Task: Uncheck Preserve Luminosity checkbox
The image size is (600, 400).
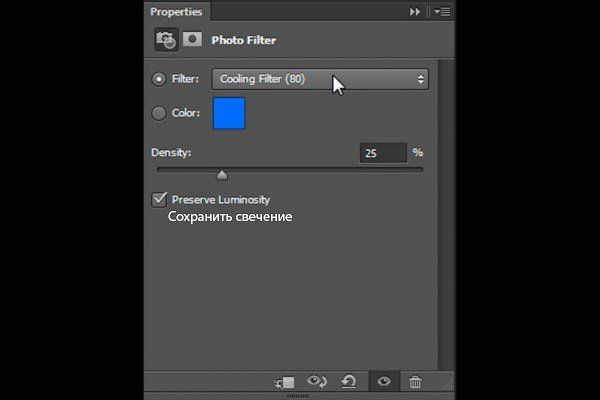Action: pyautogui.click(x=159, y=199)
